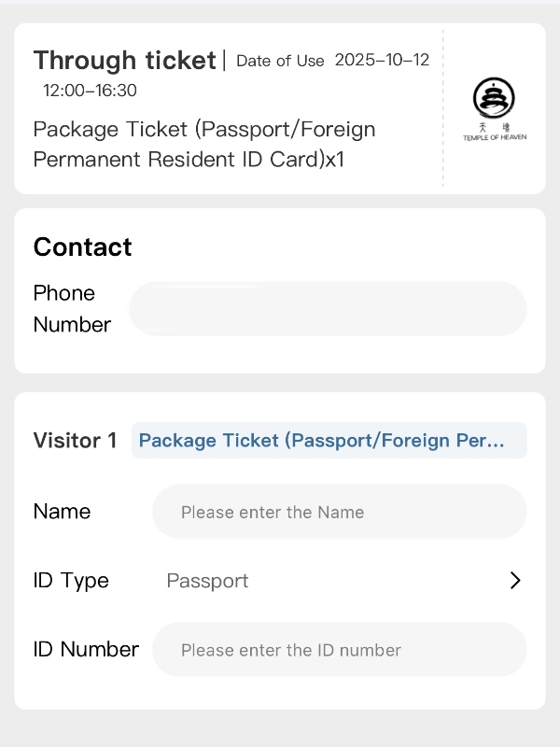Focus the Phone Number input field

tap(328, 309)
